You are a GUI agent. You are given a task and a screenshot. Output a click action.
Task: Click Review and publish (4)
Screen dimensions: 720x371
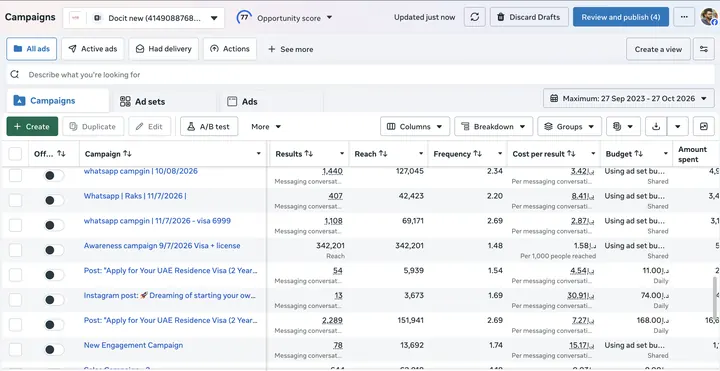point(621,17)
